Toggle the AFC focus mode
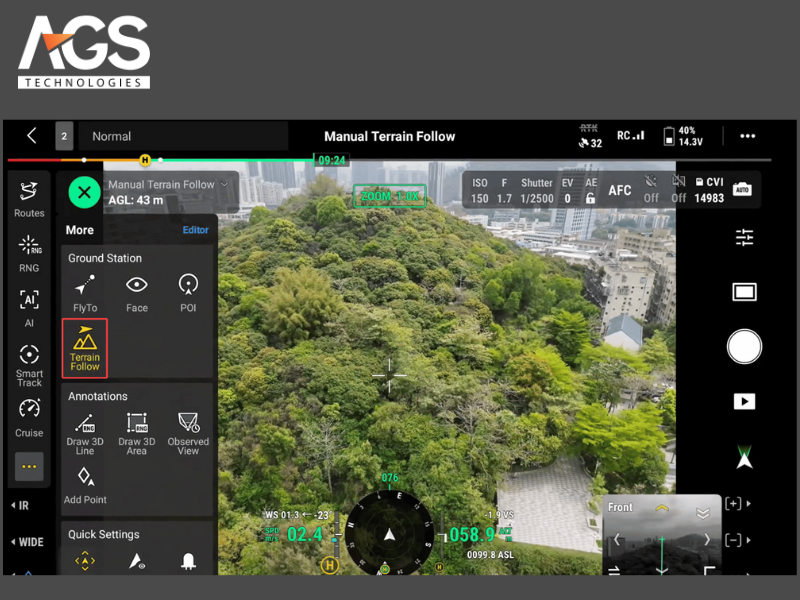 coord(620,190)
